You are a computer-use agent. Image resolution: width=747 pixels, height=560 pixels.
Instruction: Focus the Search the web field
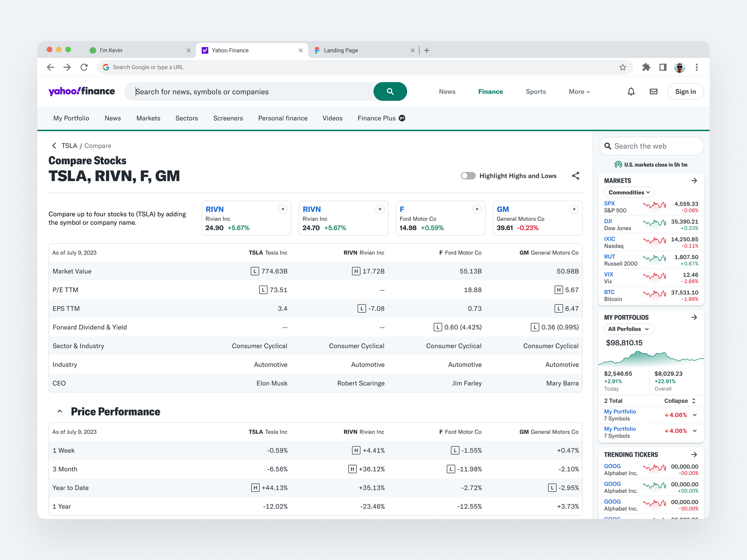click(651, 146)
